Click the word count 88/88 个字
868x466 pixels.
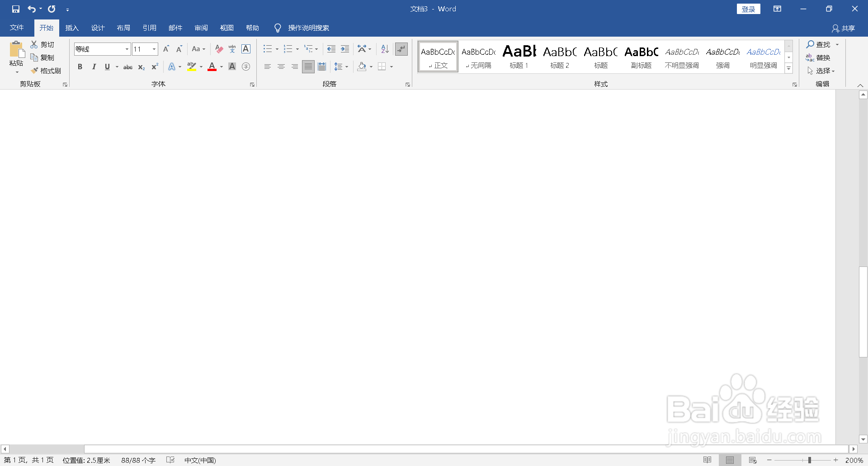click(x=138, y=460)
